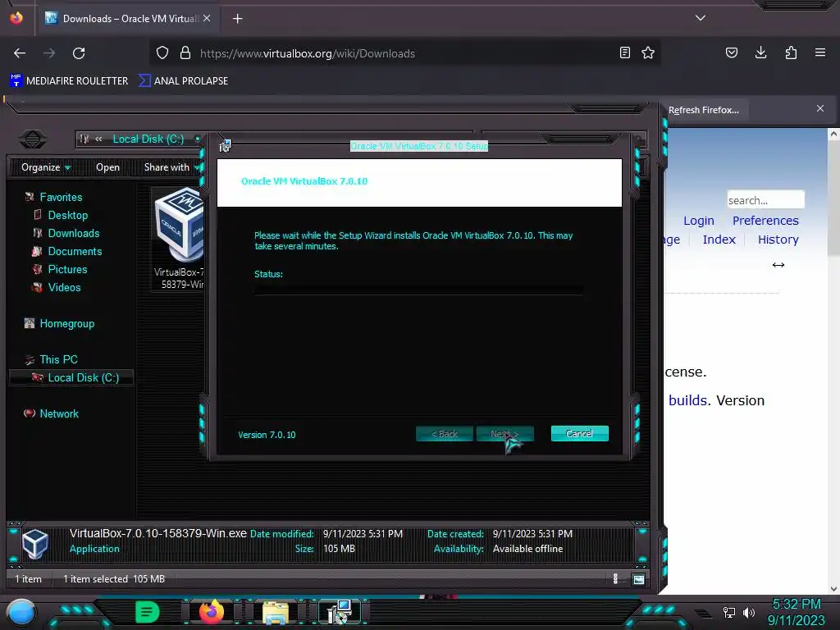
Task: Open the Preferences link
Action: [x=765, y=221]
